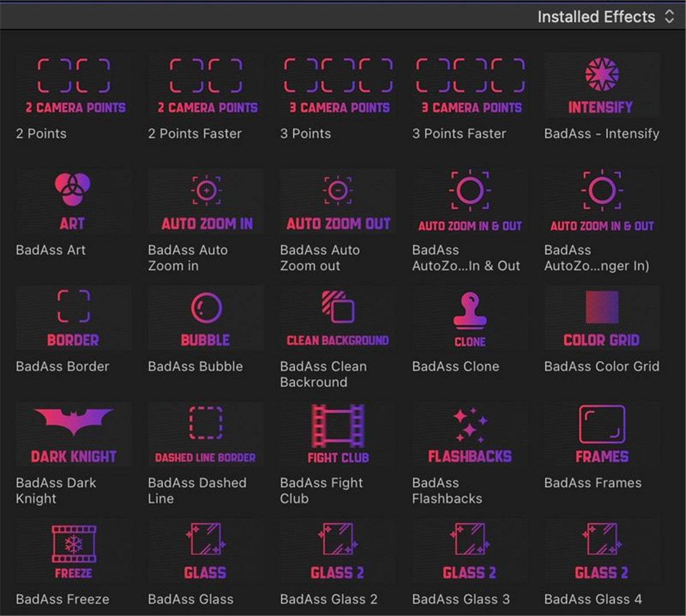Select the BadAss Dark Knight effect
Screen dimensions: 686x616
click(73, 434)
